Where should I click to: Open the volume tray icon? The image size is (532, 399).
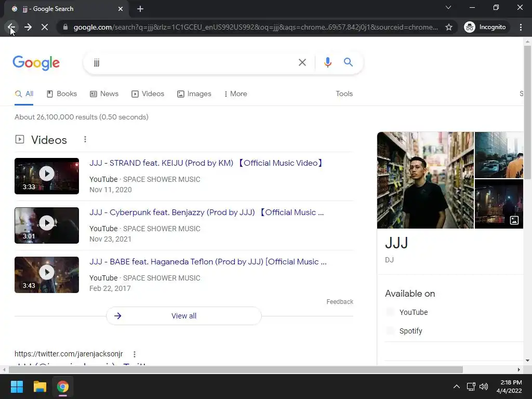coord(484,387)
